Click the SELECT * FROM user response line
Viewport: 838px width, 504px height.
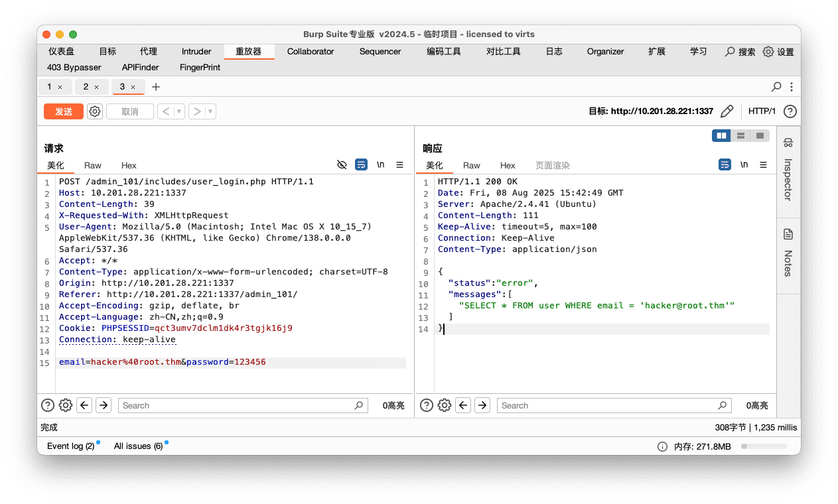tap(596, 306)
